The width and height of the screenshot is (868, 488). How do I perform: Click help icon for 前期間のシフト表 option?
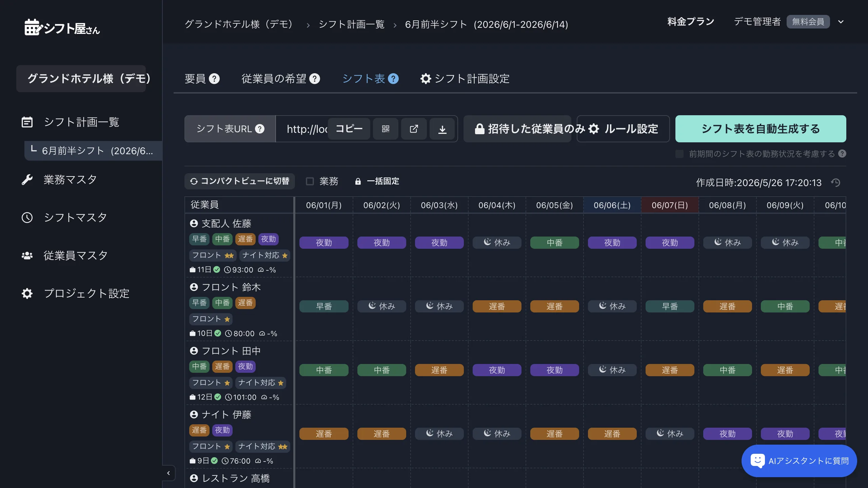click(842, 154)
